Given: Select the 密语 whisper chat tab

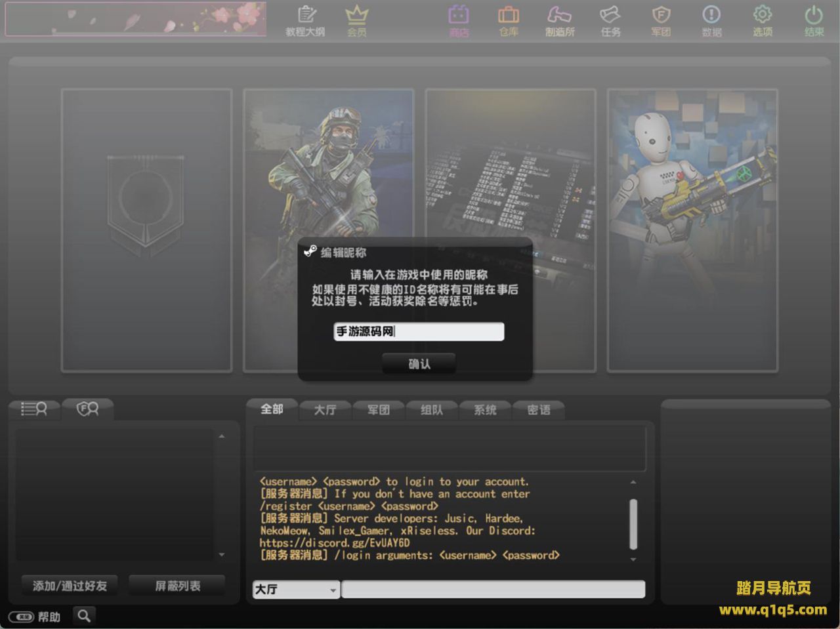Looking at the screenshot, I should 539,410.
